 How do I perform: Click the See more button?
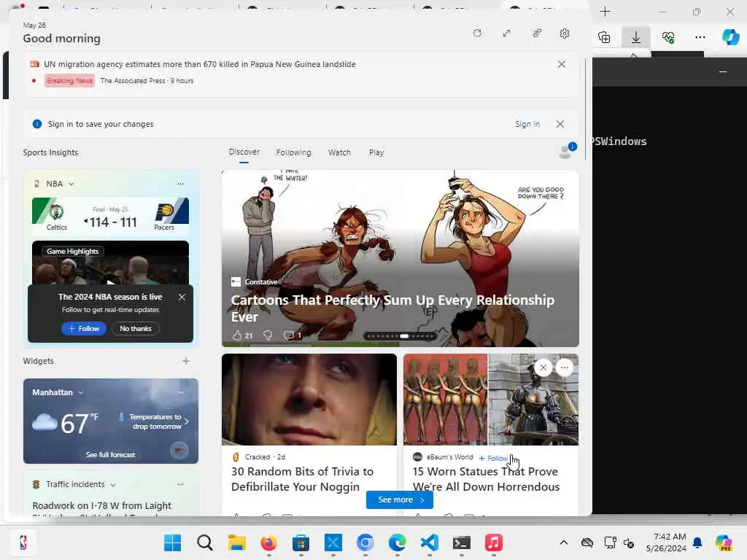tap(399, 500)
